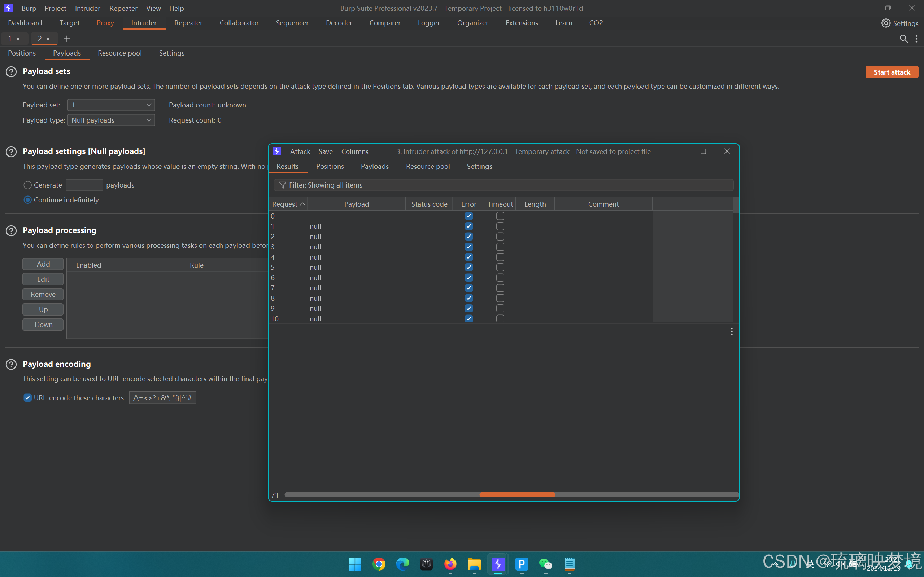Click the help icon next to Payload sets
Image resolution: width=924 pixels, height=577 pixels.
click(11, 71)
